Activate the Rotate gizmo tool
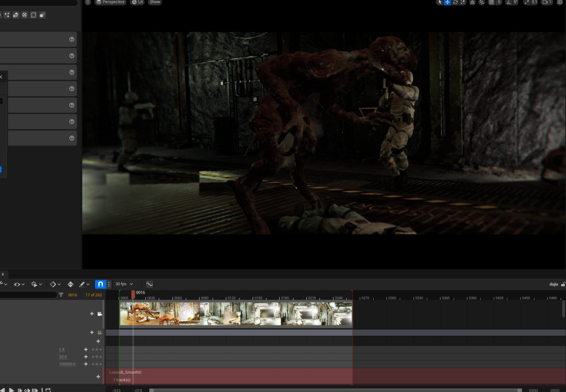The height and width of the screenshot is (392, 566). (x=455, y=2)
